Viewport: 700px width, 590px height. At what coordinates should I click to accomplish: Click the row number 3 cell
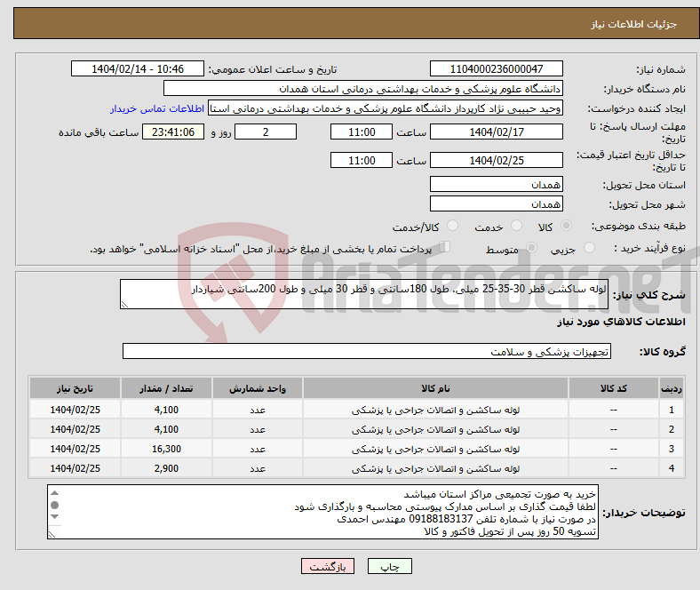pos(671,449)
